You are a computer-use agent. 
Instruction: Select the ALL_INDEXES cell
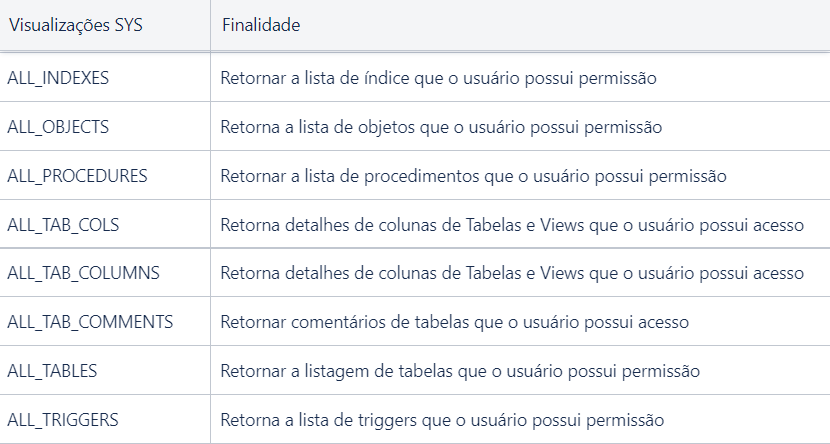click(105, 78)
